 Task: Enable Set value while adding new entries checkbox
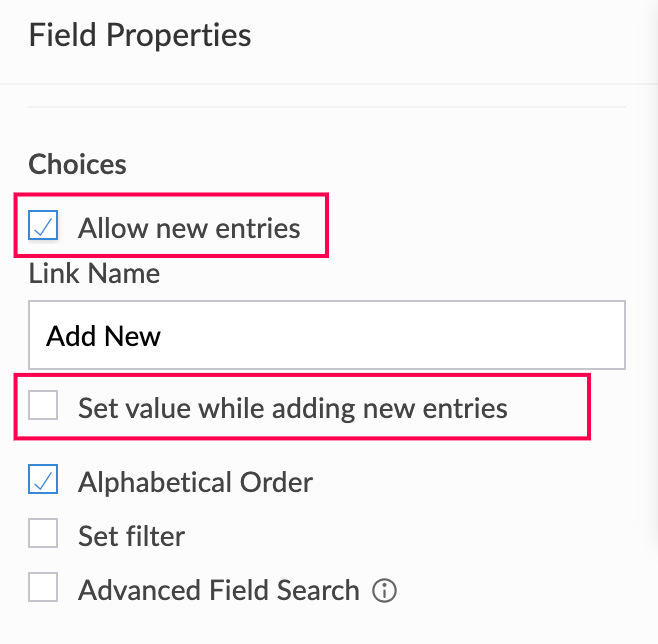click(x=43, y=406)
